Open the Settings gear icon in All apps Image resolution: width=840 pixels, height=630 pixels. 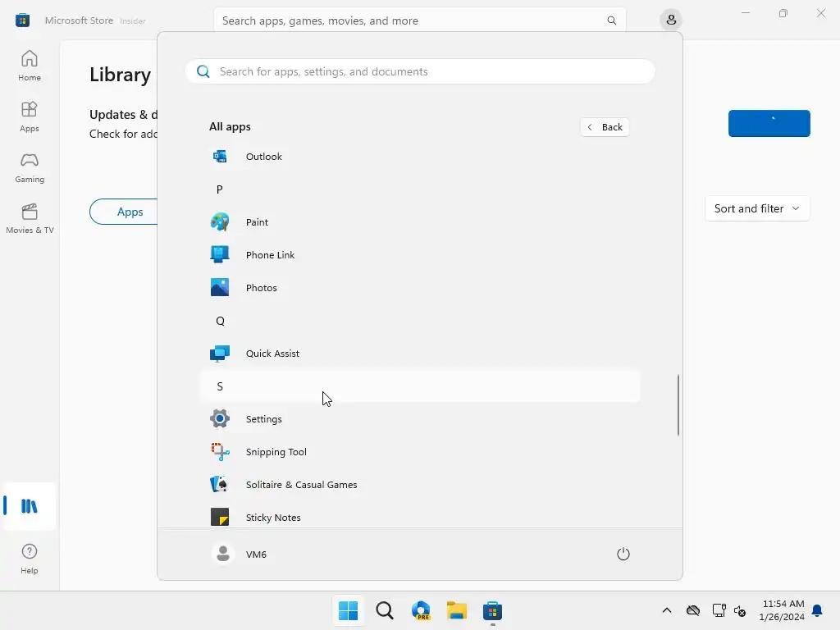(220, 419)
